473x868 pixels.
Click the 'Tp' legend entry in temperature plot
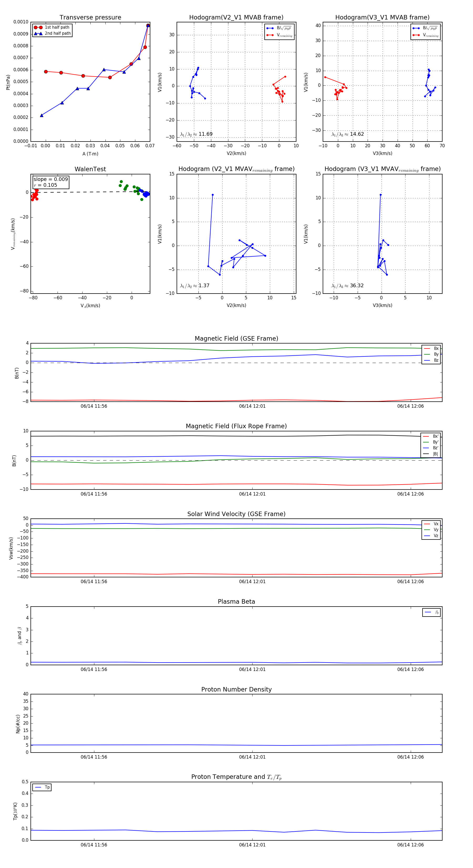(42, 787)
